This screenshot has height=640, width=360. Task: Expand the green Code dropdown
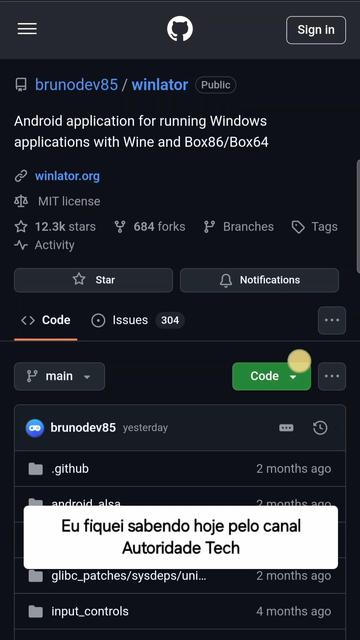(271, 376)
